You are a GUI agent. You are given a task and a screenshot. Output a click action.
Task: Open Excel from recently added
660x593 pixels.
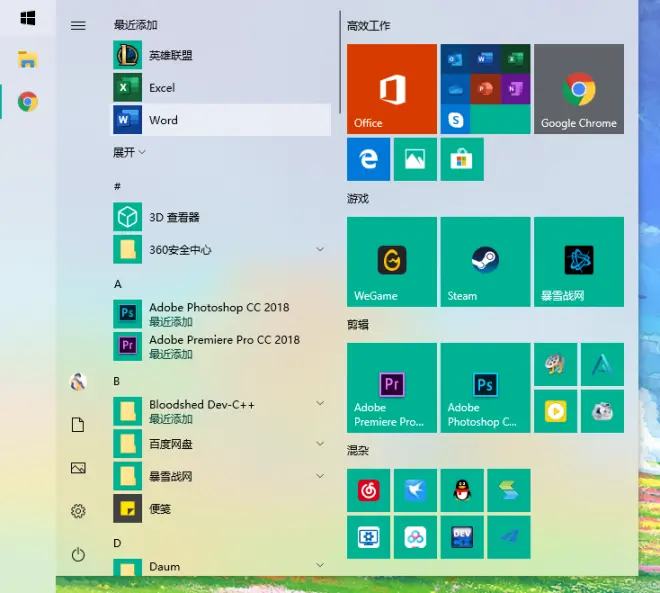221,88
